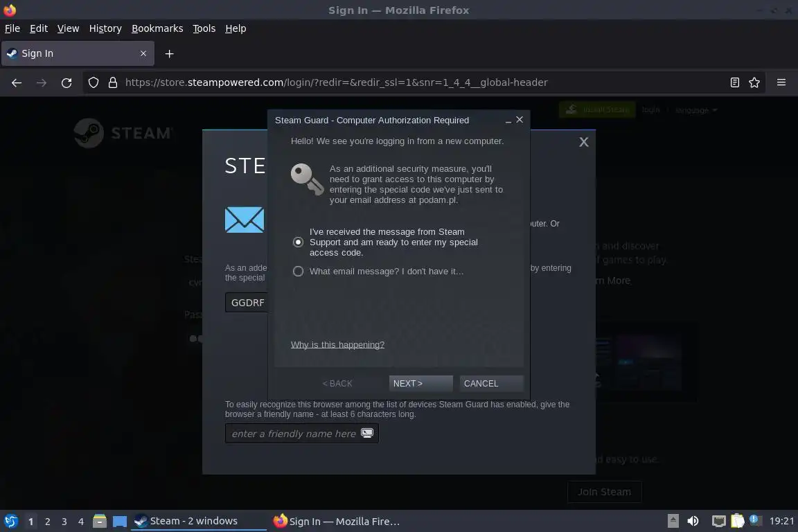This screenshot has width=798, height=532.
Task: Toggle reader view icon
Action: [734, 82]
